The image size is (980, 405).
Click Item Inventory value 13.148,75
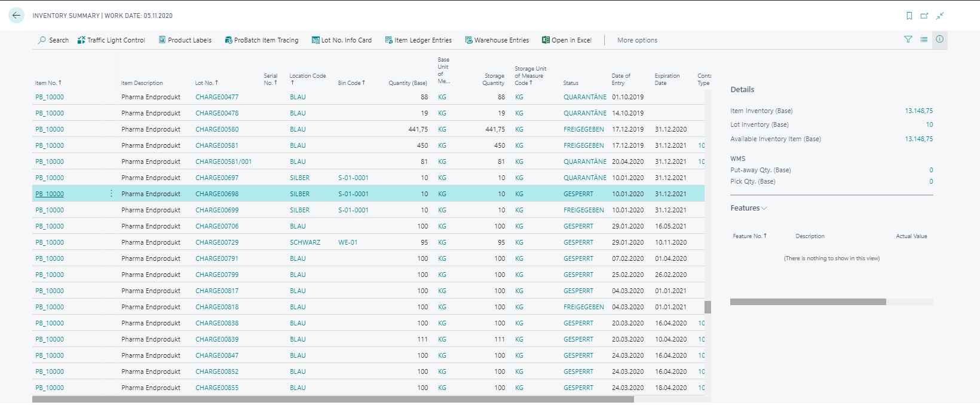click(918, 111)
